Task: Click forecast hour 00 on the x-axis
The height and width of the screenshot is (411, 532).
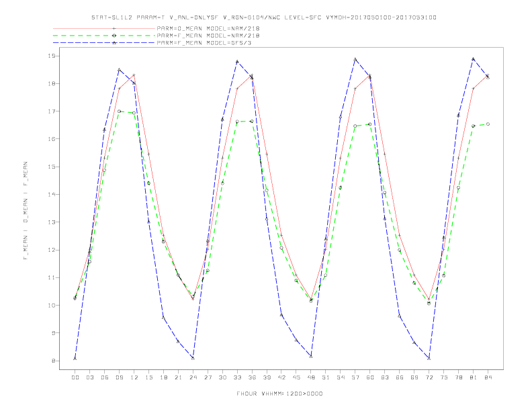Action: 75,377
